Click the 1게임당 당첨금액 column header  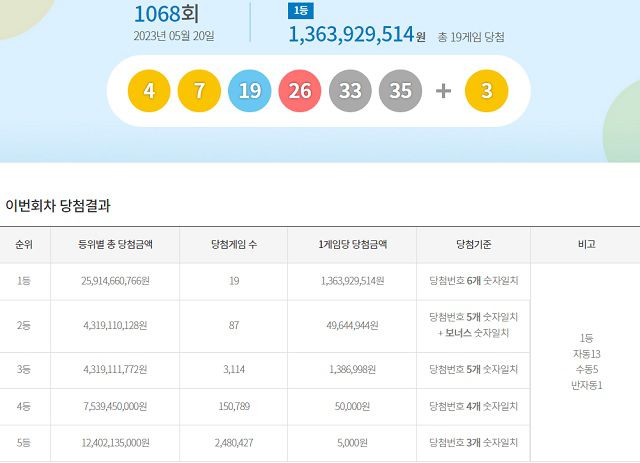coord(351,244)
